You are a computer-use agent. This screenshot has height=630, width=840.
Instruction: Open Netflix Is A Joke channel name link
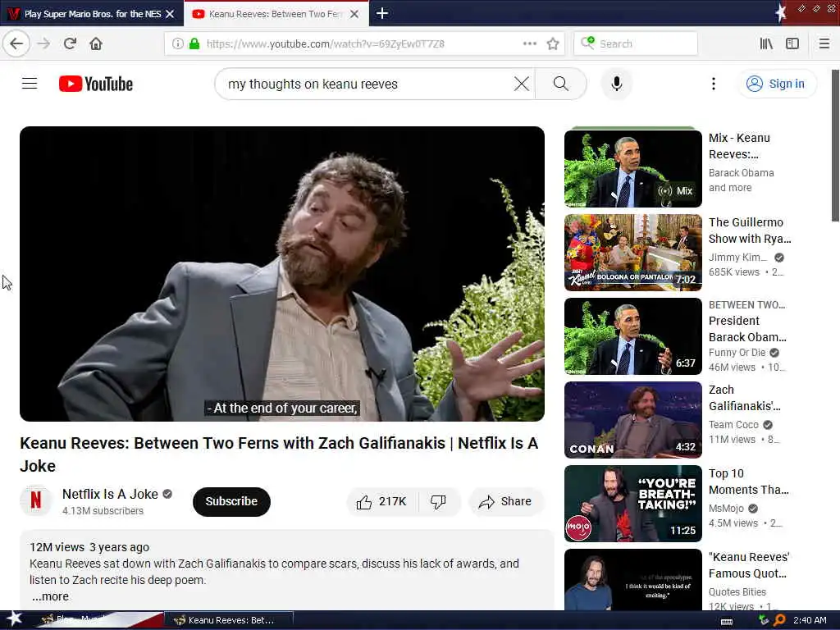110,494
